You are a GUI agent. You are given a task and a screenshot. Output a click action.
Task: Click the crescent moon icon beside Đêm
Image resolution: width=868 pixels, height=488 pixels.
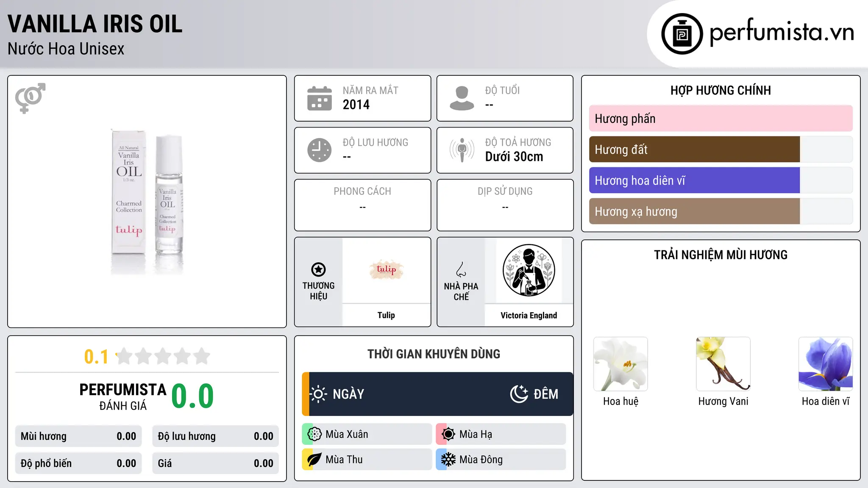pos(519,394)
